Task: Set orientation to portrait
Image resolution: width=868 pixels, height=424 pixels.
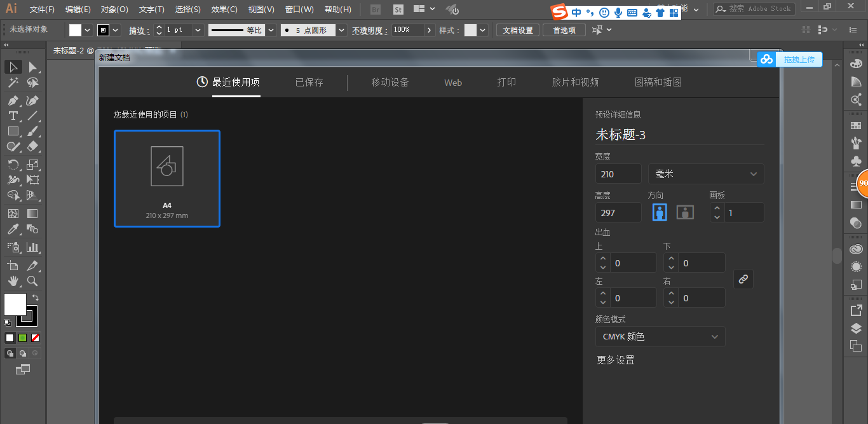Action: [660, 212]
